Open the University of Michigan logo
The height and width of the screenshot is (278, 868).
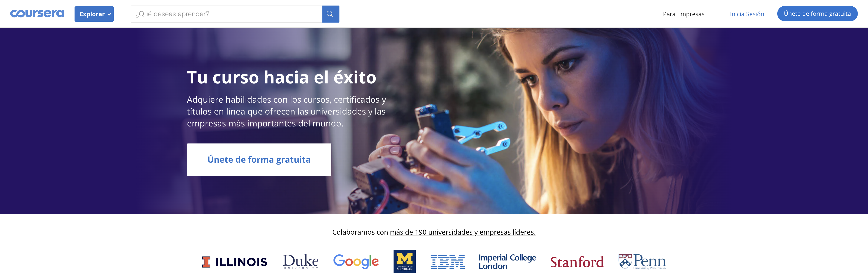click(x=404, y=261)
